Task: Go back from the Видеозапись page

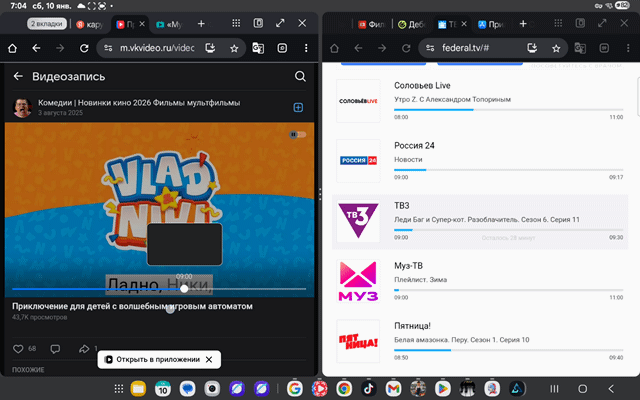Action: 17,76
